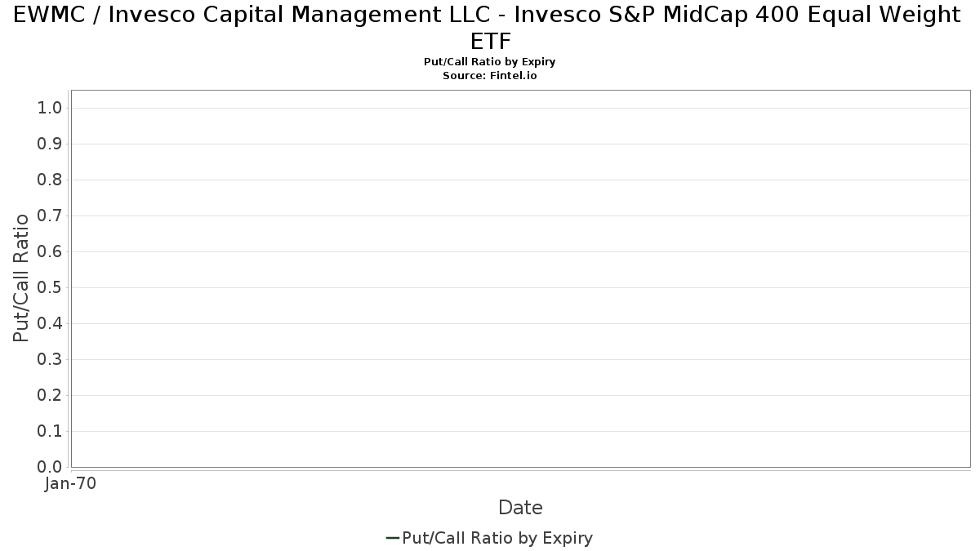Click the Put/Call Ratio by Expiry legend label
The image size is (980, 551).
497,538
